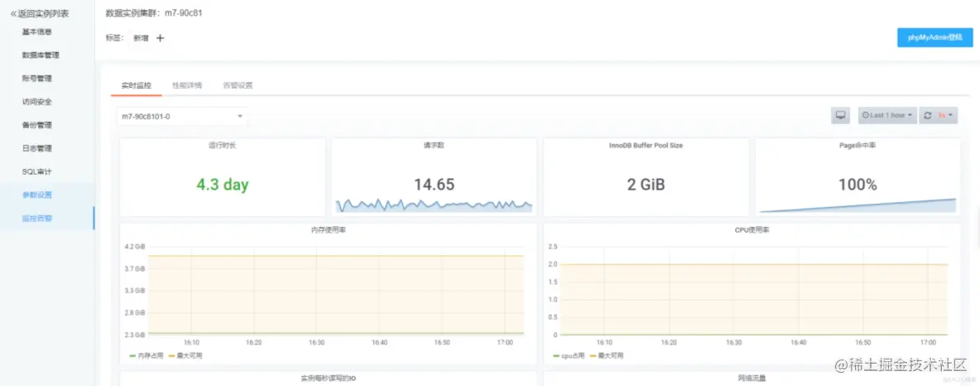The width and height of the screenshot is (980, 386).
Task: Toggle the 内存占用 legend series
Action: pos(147,355)
